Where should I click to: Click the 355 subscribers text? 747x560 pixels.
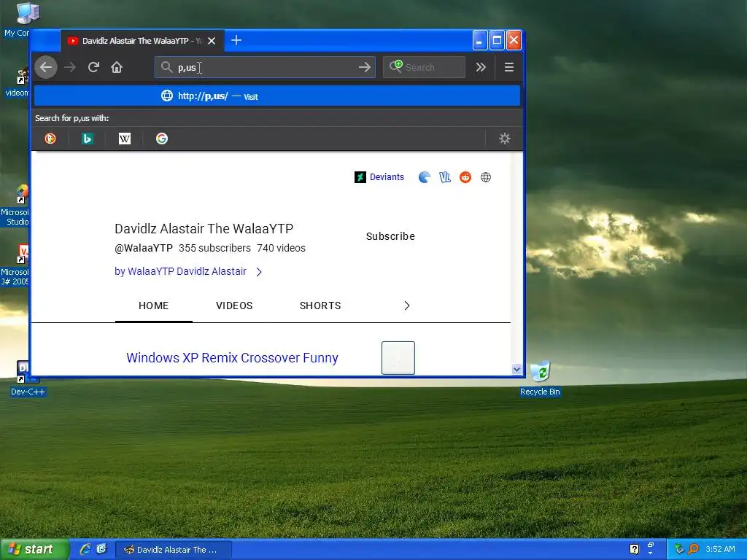click(x=214, y=248)
